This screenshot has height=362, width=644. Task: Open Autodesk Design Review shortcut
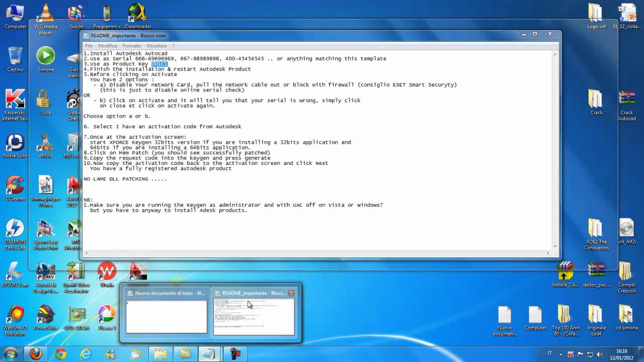[46, 278]
